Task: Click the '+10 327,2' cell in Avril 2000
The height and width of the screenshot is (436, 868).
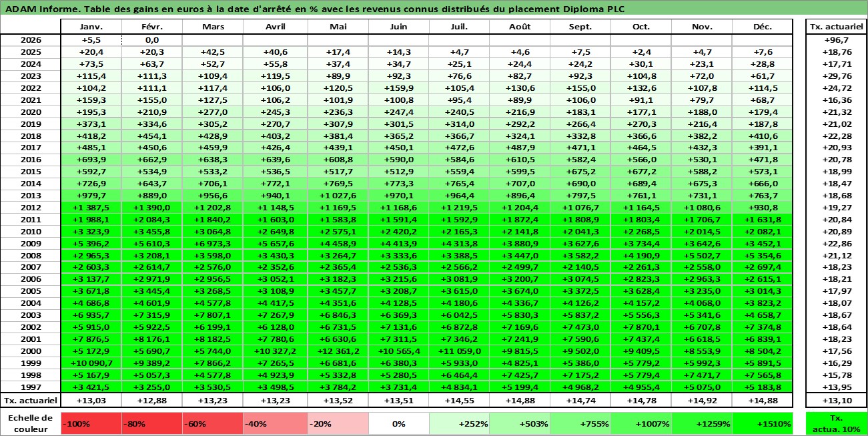Action: click(275, 352)
